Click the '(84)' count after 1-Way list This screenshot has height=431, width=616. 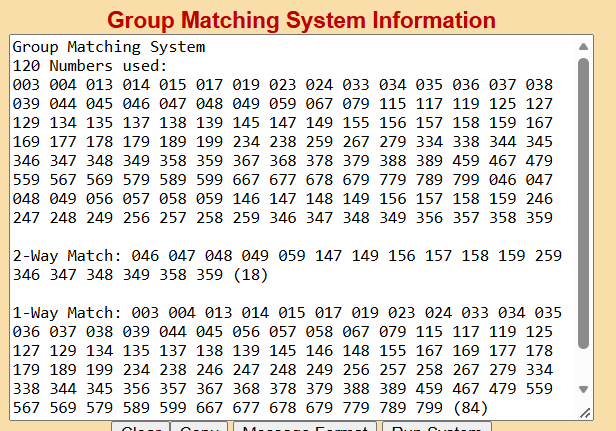click(x=470, y=408)
